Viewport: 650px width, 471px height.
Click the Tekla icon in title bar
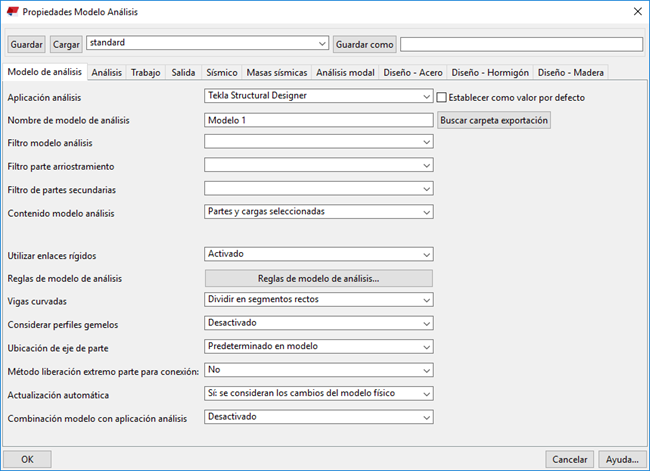coord(12,12)
